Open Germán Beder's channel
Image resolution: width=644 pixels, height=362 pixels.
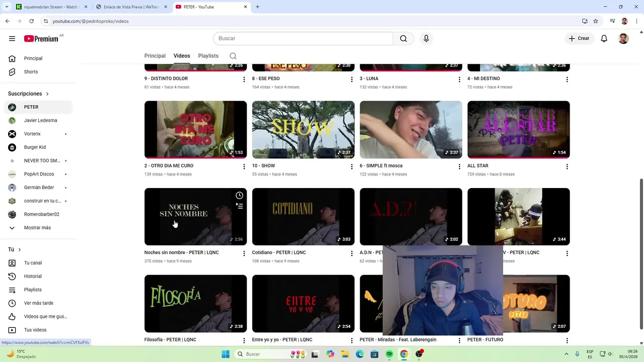(37, 188)
